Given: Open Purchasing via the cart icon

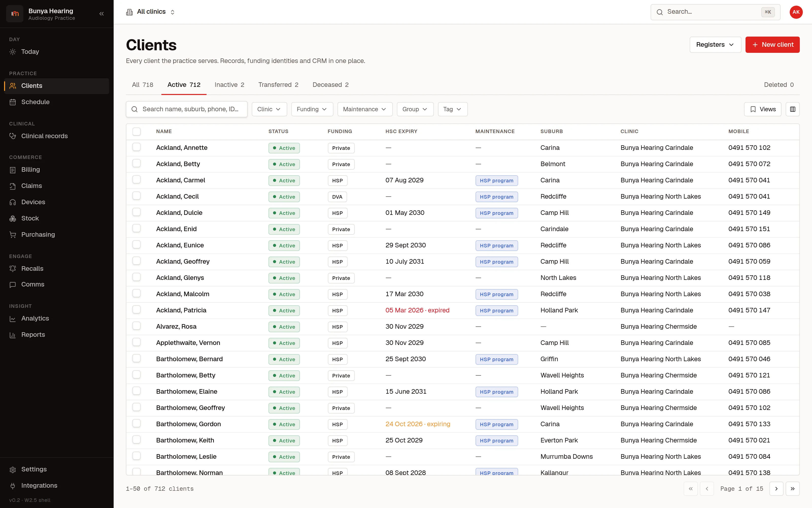Looking at the screenshot, I should 13,235.
